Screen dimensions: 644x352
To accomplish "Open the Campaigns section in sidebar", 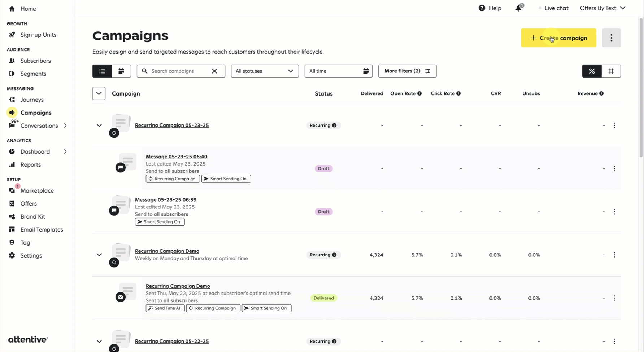I will pos(35,113).
